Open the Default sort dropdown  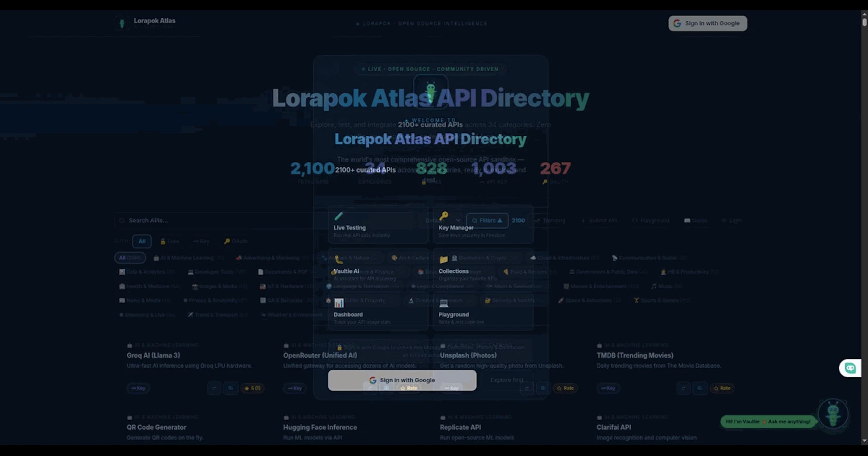[x=442, y=220]
